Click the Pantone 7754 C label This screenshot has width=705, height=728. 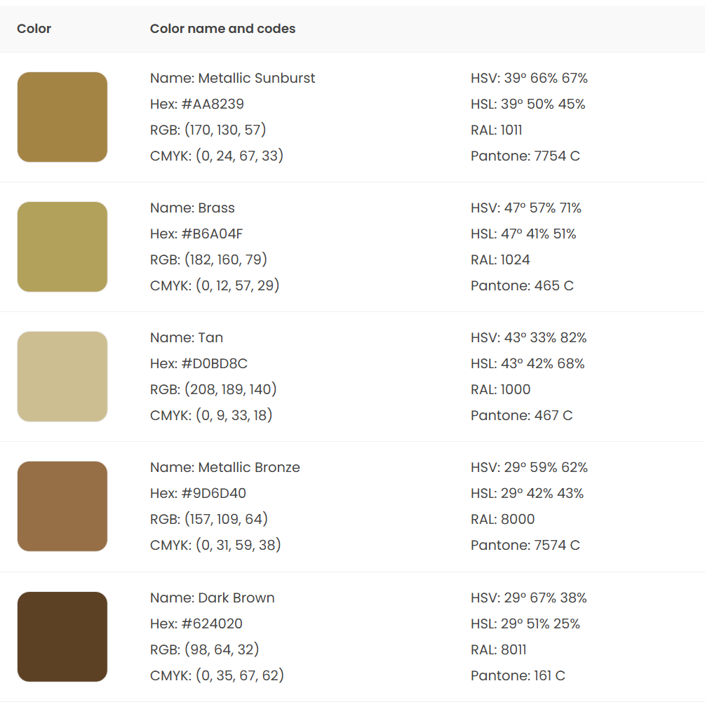point(525,156)
